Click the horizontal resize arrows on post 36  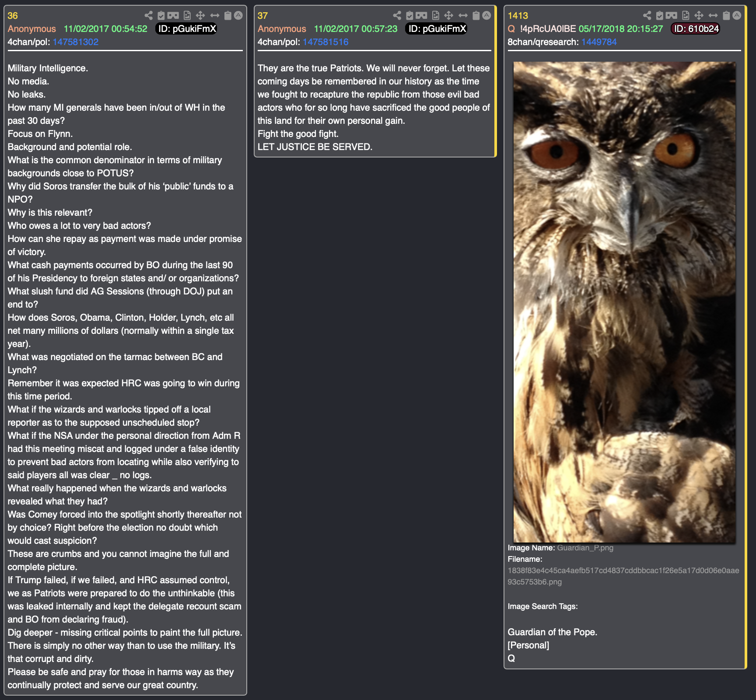click(x=215, y=16)
